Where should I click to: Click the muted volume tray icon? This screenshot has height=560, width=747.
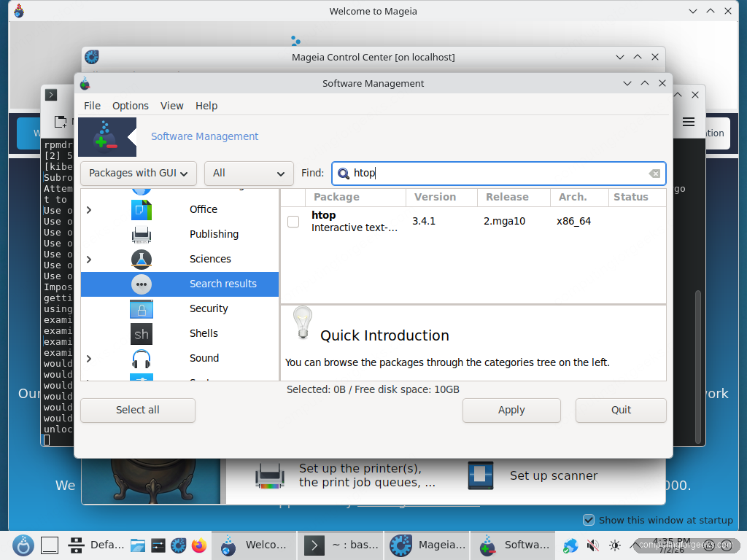point(592,545)
